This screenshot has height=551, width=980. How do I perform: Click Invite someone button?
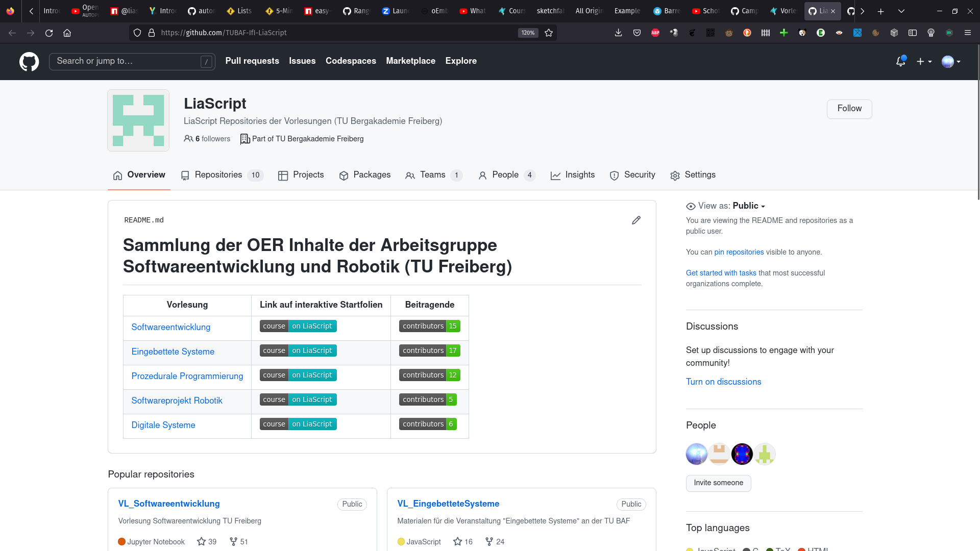click(x=718, y=483)
